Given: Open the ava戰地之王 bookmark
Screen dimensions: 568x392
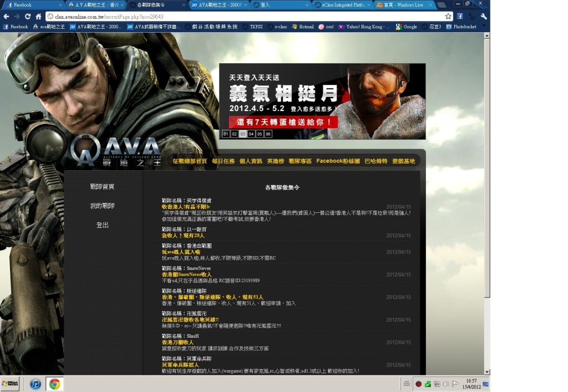Looking at the screenshot, I should (49, 27).
